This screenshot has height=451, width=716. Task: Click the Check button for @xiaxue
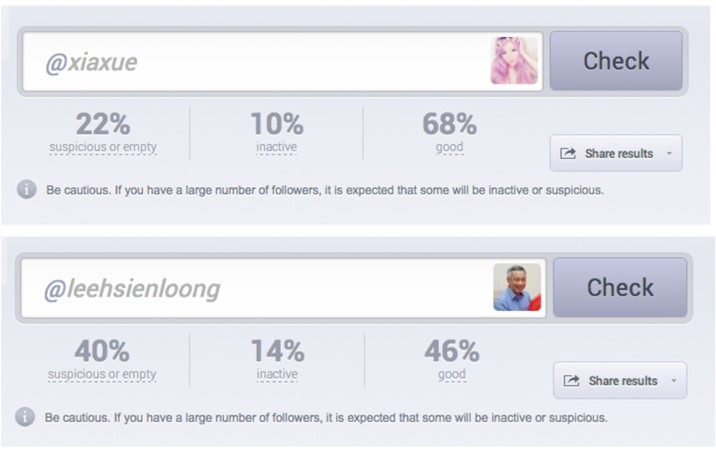click(x=616, y=61)
